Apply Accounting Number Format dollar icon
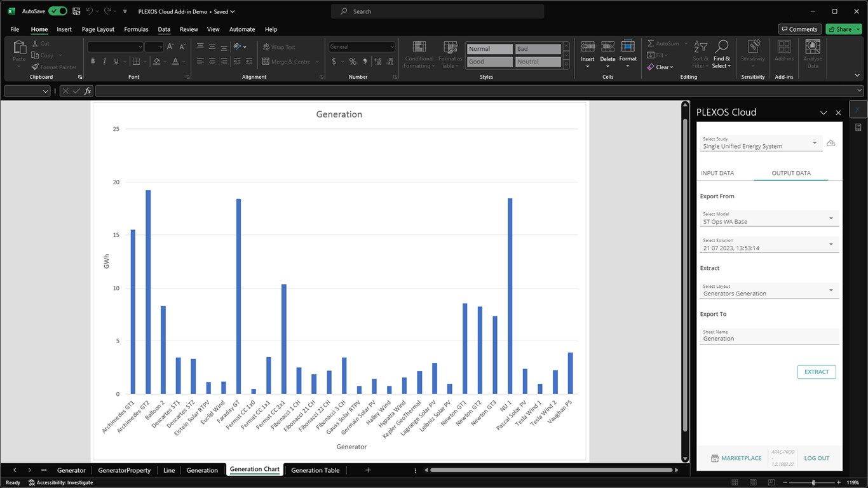Viewport: 868px width, 488px height. pyautogui.click(x=334, y=62)
